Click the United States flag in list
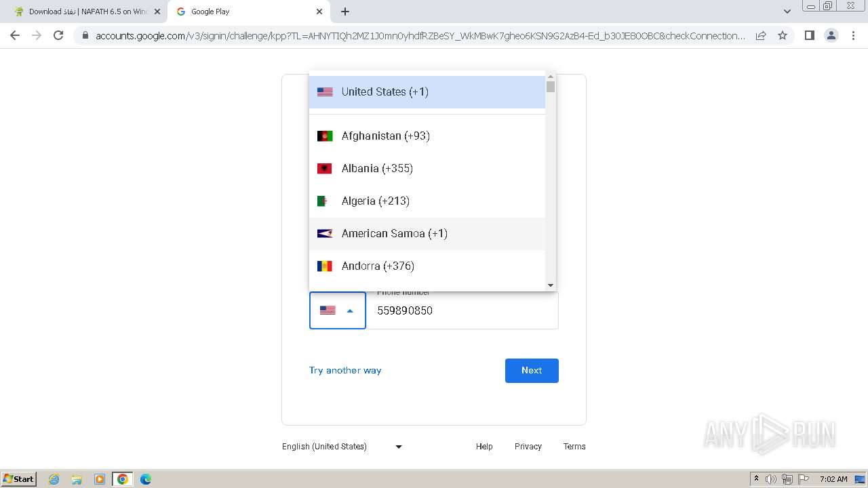Screen dimensions: 868x488 325,91
